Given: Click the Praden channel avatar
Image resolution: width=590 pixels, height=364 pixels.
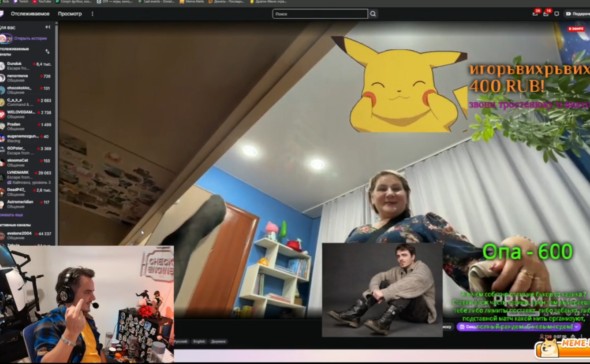Looking at the screenshot, I should click(x=2, y=126).
